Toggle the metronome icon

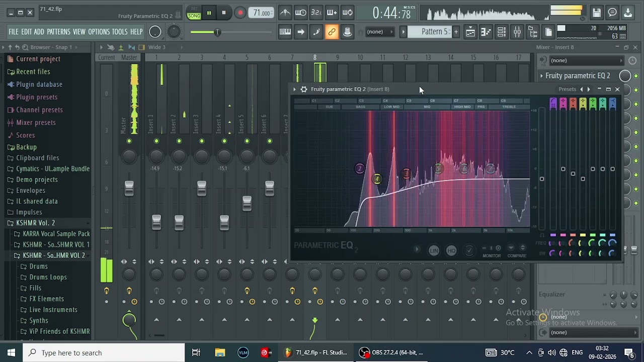pyautogui.click(x=285, y=13)
